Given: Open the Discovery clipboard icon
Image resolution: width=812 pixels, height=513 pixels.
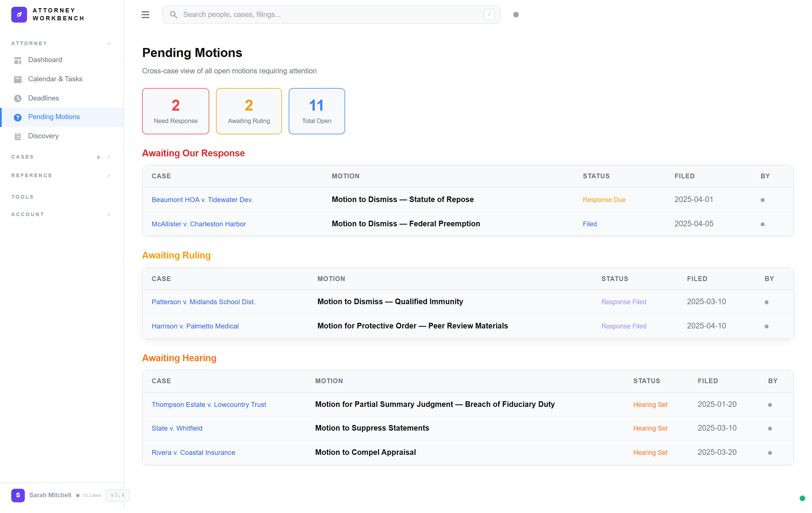Looking at the screenshot, I should pyautogui.click(x=18, y=136).
